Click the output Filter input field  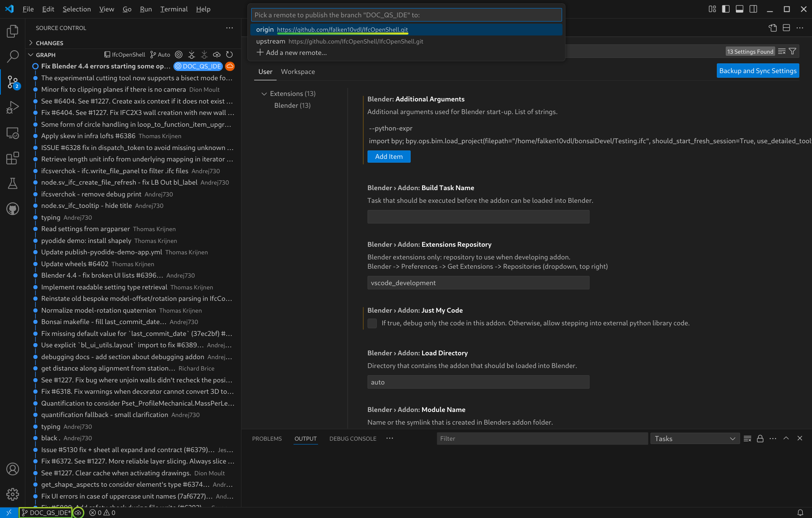[542, 439]
